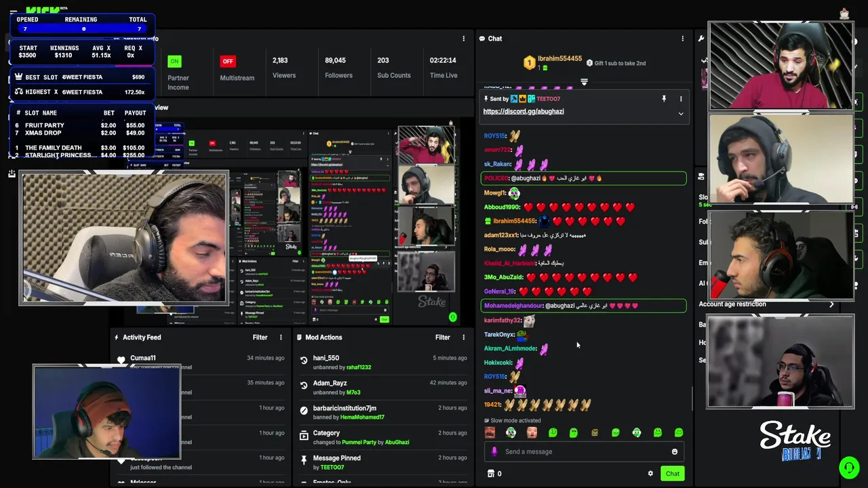The image size is (868, 488).
Task: Collapse the gift leaderboard arrow in chat
Action: pyautogui.click(x=584, y=82)
